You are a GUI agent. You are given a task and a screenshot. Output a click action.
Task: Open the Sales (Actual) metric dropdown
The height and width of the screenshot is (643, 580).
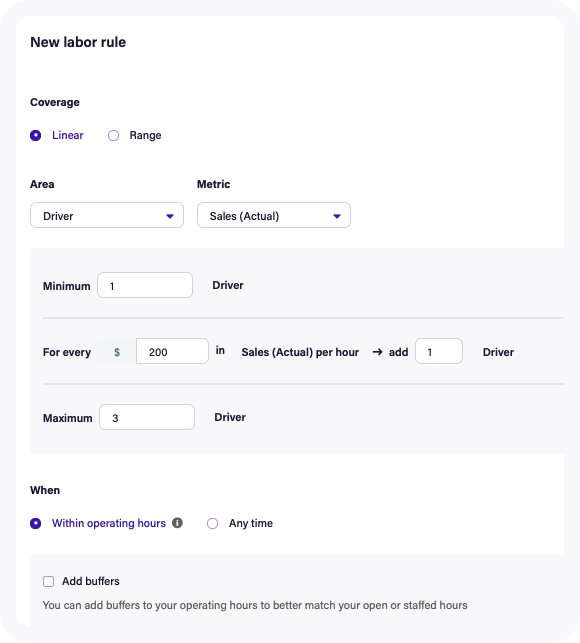[x=274, y=215]
